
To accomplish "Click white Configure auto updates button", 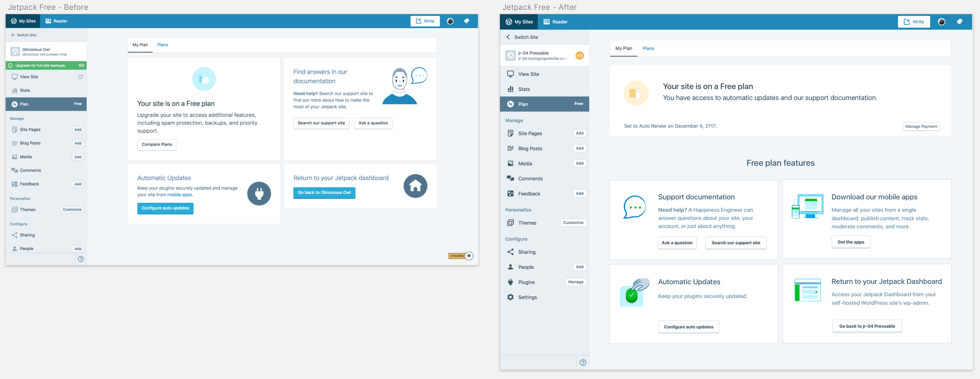I will click(x=688, y=327).
